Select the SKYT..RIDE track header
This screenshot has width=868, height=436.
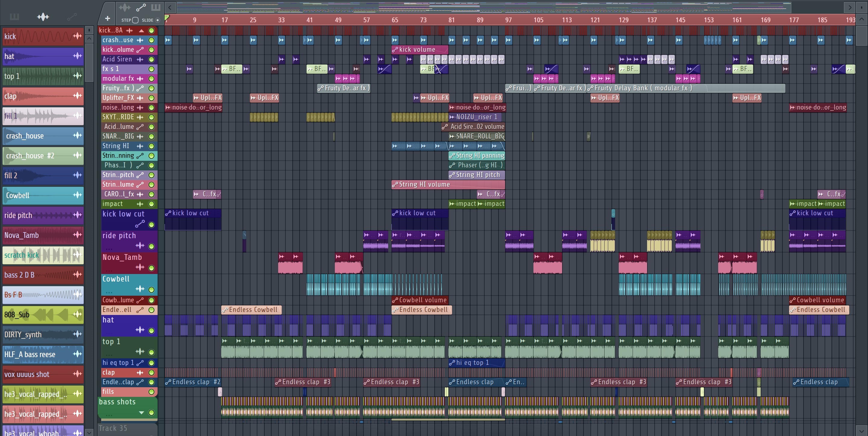click(x=129, y=117)
